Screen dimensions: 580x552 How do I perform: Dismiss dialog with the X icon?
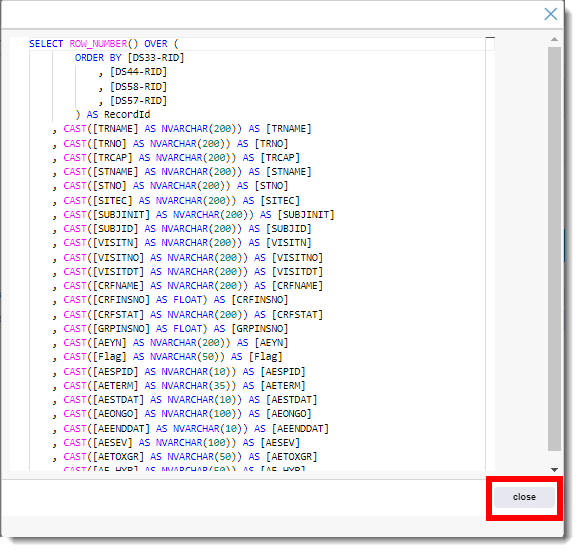(550, 14)
